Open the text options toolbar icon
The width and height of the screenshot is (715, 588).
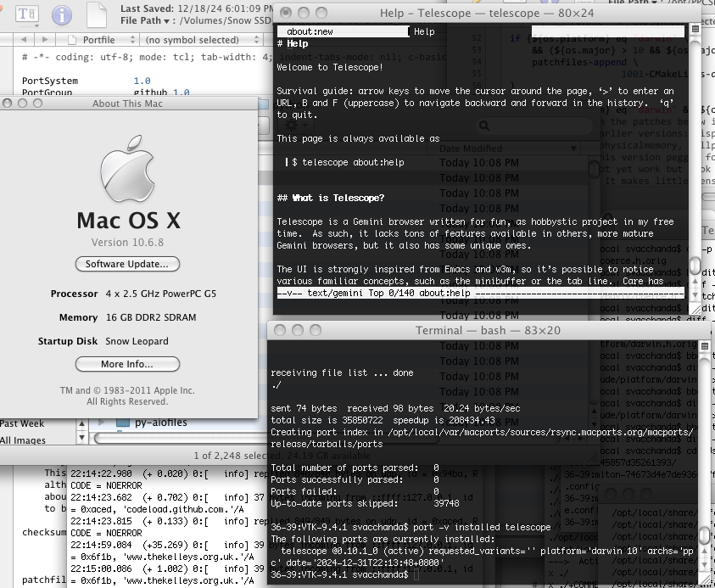point(26,14)
